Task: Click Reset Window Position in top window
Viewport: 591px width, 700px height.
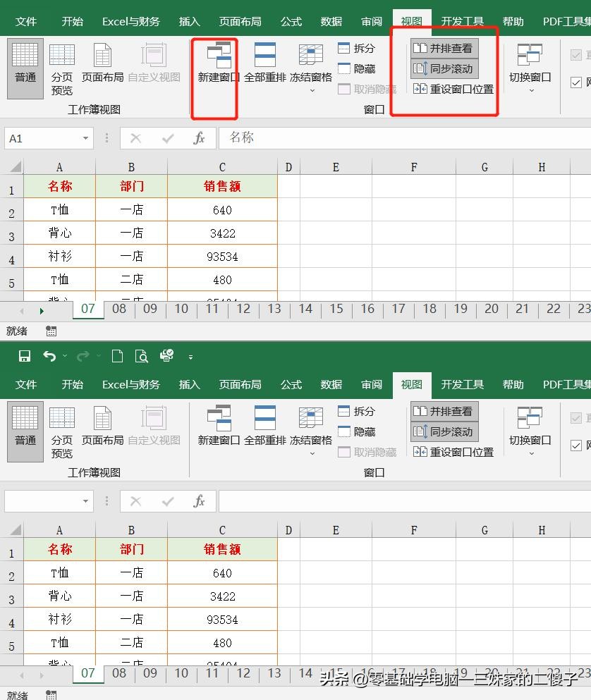Action: pyautogui.click(x=453, y=90)
